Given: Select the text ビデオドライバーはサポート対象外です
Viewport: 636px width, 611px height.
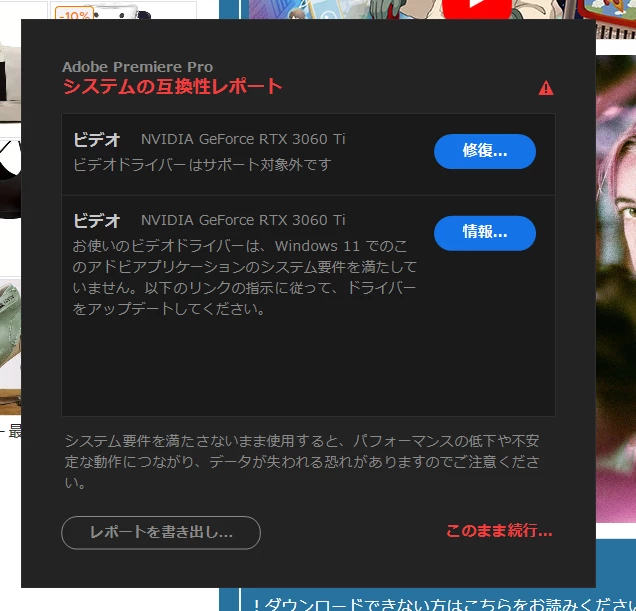Looking at the screenshot, I should (x=202, y=164).
